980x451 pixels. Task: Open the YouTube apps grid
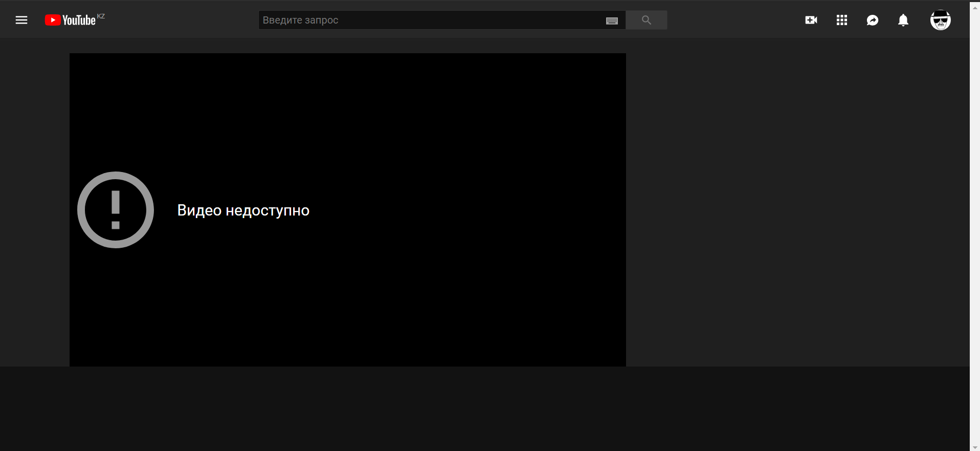pos(842,20)
